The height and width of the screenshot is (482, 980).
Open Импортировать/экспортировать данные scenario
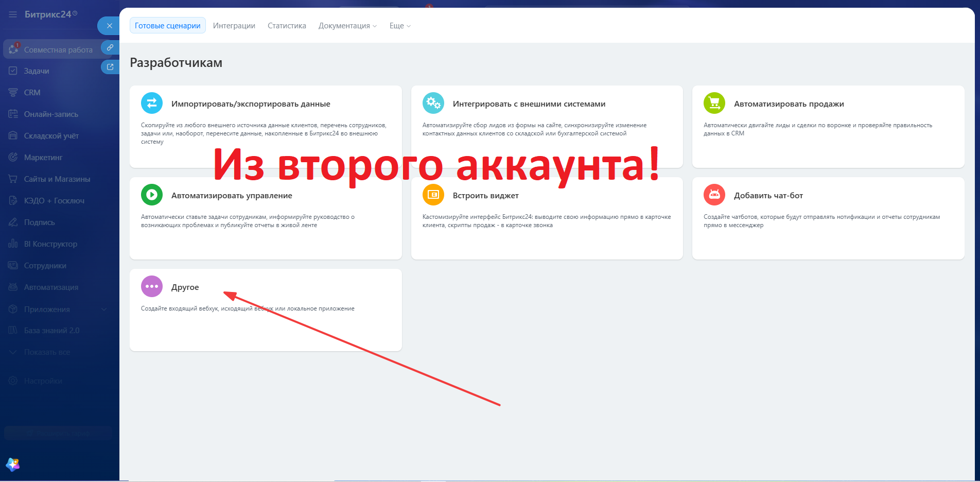pyautogui.click(x=251, y=104)
